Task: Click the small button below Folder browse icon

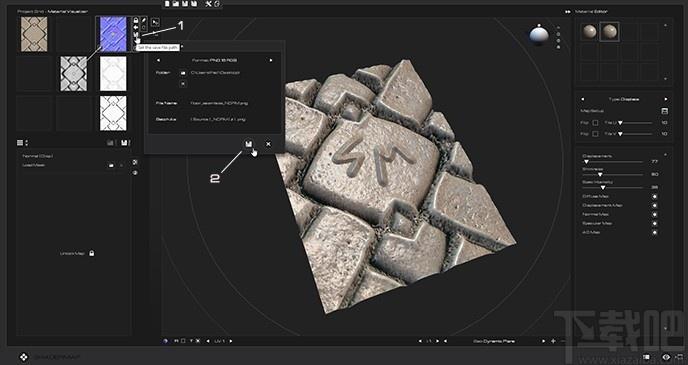Action: point(183,83)
